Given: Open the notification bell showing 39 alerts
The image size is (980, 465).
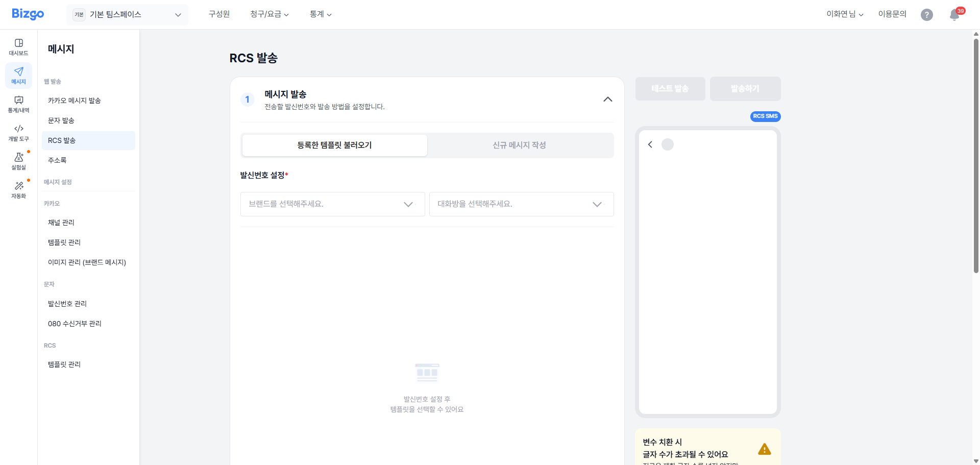Looking at the screenshot, I should 953,15.
